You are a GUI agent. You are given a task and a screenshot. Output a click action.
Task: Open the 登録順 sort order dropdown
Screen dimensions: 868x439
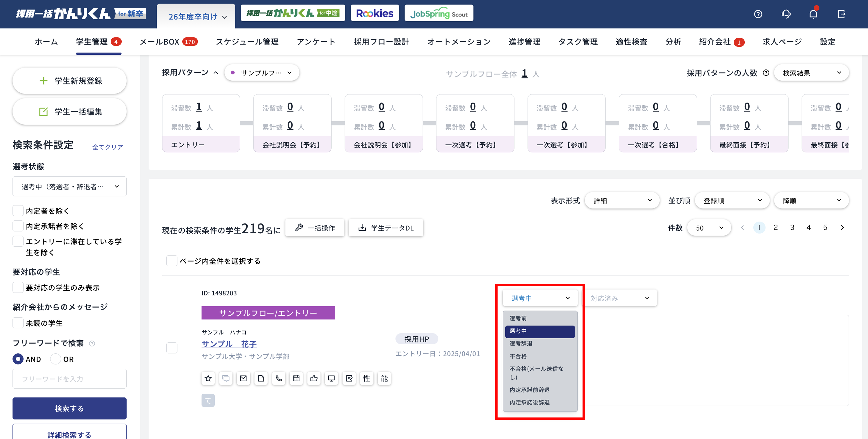click(732, 200)
